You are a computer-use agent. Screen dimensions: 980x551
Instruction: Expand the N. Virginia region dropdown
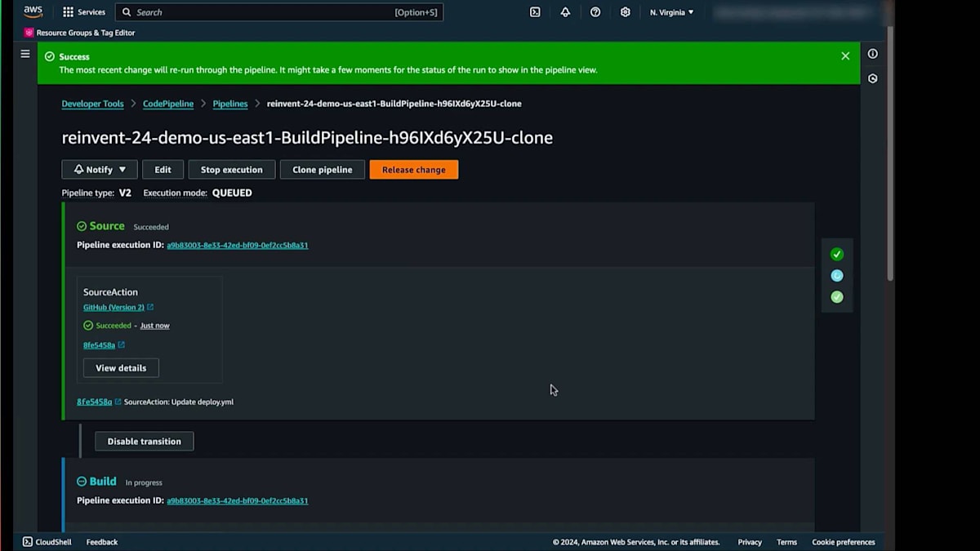click(671, 12)
